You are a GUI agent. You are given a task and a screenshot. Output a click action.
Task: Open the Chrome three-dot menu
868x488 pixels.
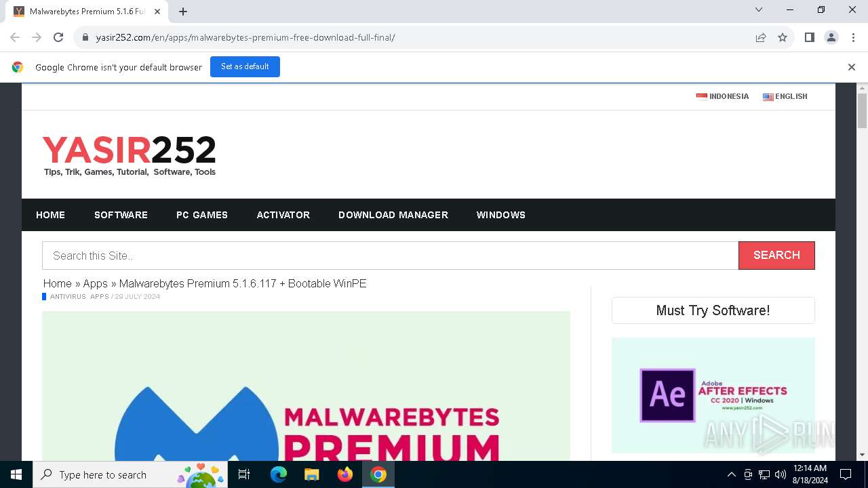click(852, 37)
